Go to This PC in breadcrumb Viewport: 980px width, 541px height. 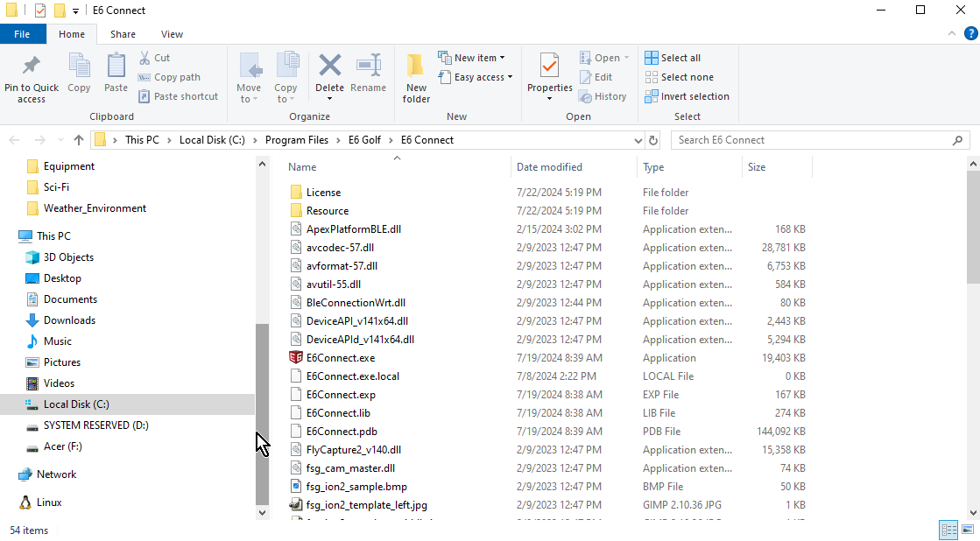(x=143, y=140)
